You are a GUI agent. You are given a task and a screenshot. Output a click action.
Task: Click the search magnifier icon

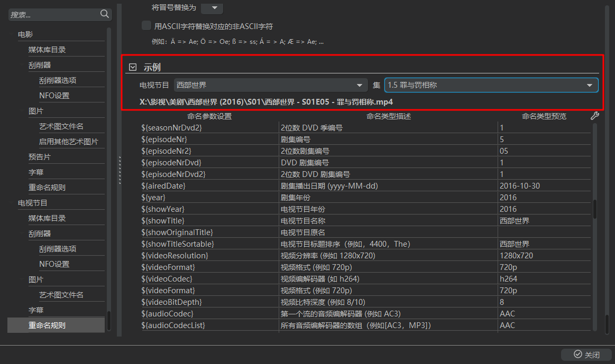pos(104,14)
